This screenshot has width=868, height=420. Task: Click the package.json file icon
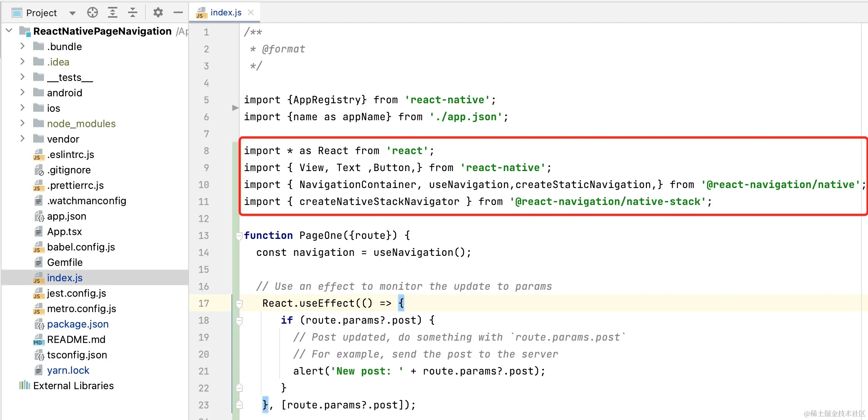pos(39,324)
